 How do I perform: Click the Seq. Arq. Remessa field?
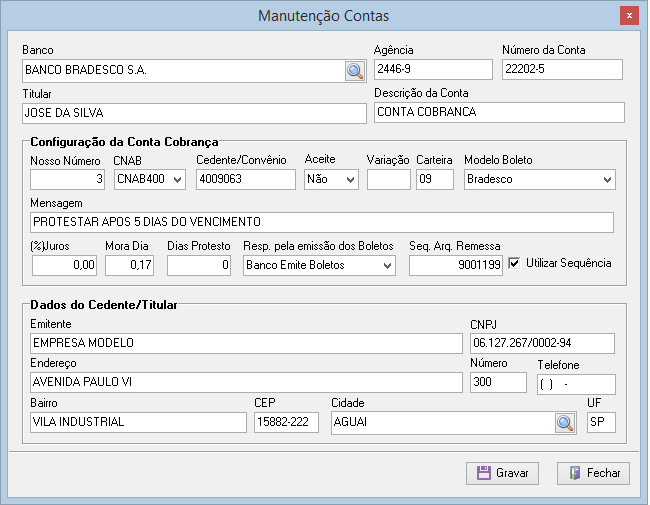456,265
